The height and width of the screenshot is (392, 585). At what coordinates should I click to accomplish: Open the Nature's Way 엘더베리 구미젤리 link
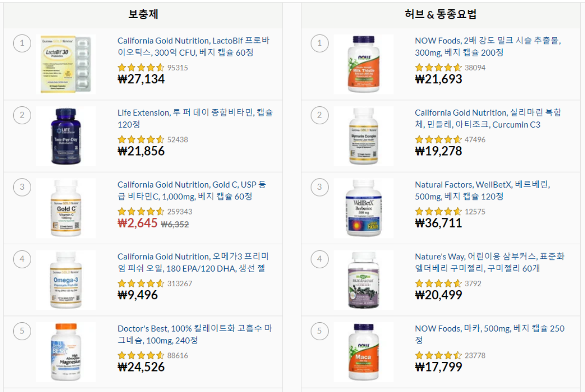coord(491,263)
